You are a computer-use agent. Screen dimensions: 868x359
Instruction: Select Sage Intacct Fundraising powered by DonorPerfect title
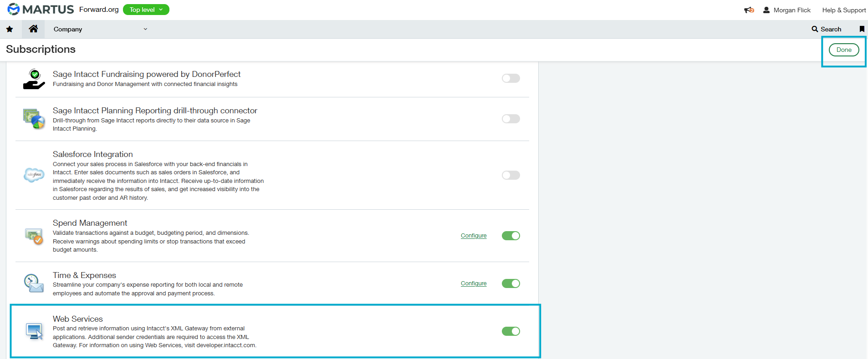click(x=147, y=74)
